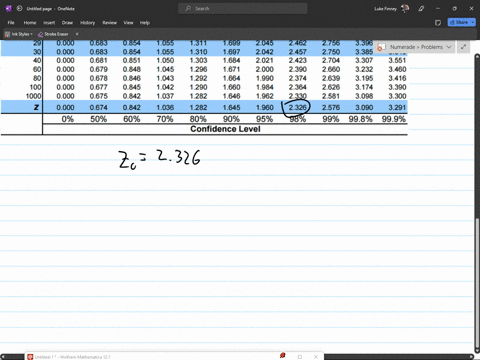The image size is (480, 360).
Task: Open the pen mode icon in title bar
Action: 421,9
